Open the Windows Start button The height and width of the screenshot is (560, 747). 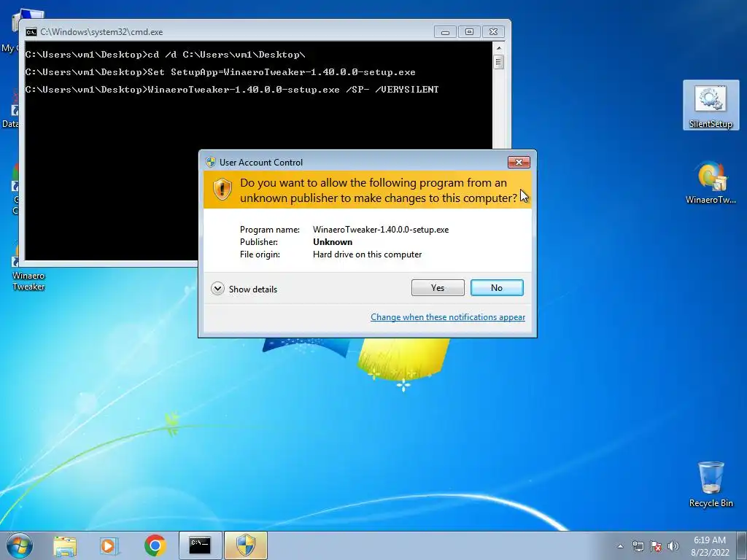[x=20, y=545]
